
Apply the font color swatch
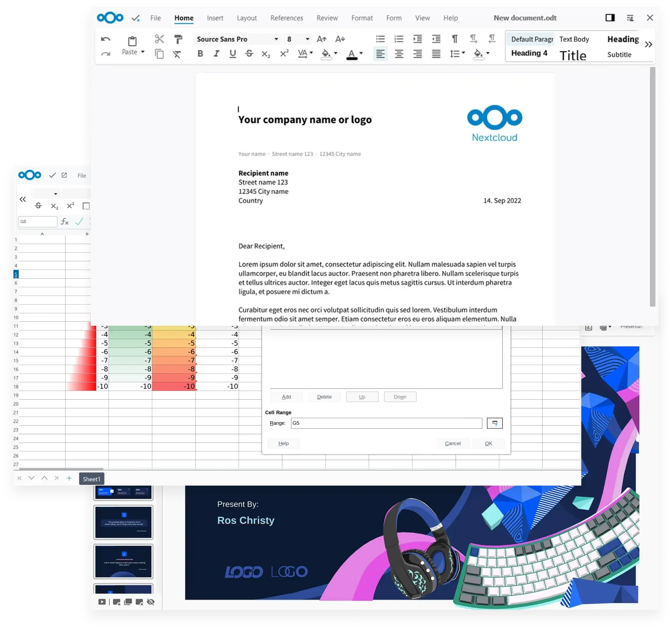351,54
